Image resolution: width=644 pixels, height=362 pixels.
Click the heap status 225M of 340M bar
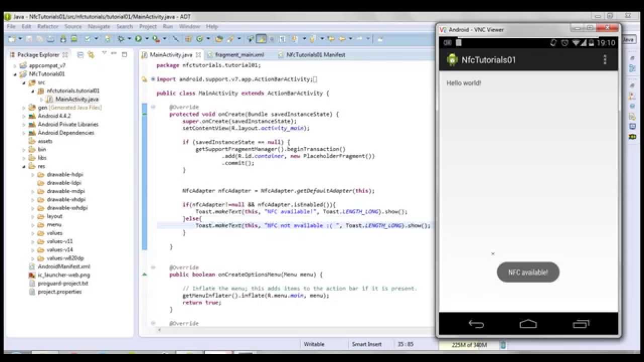[x=469, y=345]
